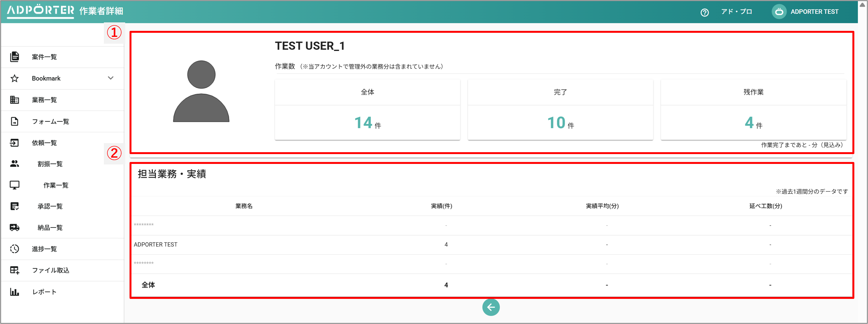Click the 納品一覧 truck icon
This screenshot has width=868, height=324.
[x=14, y=227]
